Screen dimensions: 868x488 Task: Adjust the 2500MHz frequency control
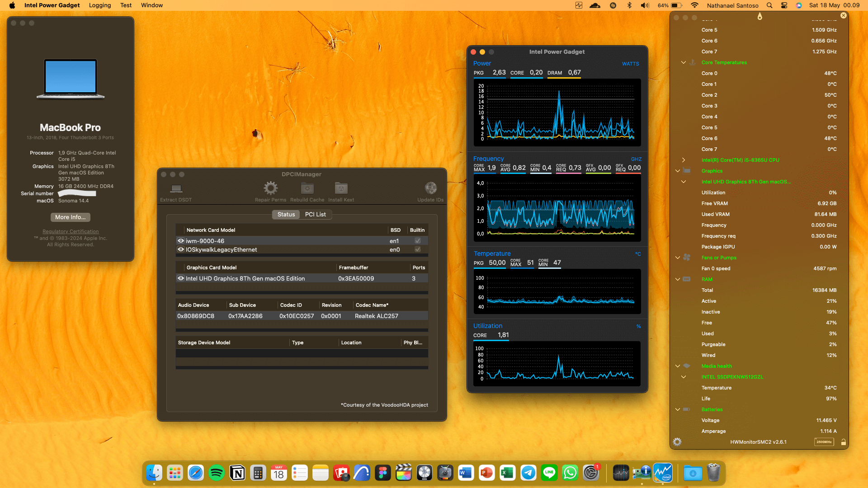point(824,442)
